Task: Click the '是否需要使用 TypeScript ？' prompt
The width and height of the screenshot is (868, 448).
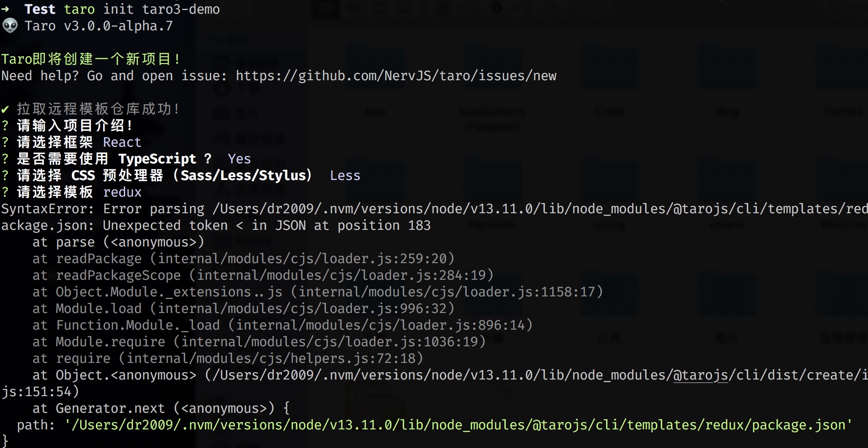Action: [x=114, y=159]
